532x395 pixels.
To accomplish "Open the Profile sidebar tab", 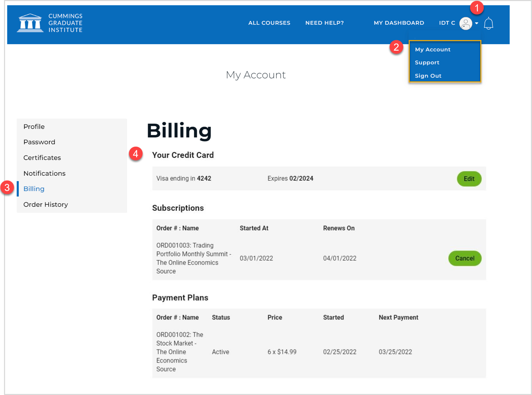I will pyautogui.click(x=34, y=127).
